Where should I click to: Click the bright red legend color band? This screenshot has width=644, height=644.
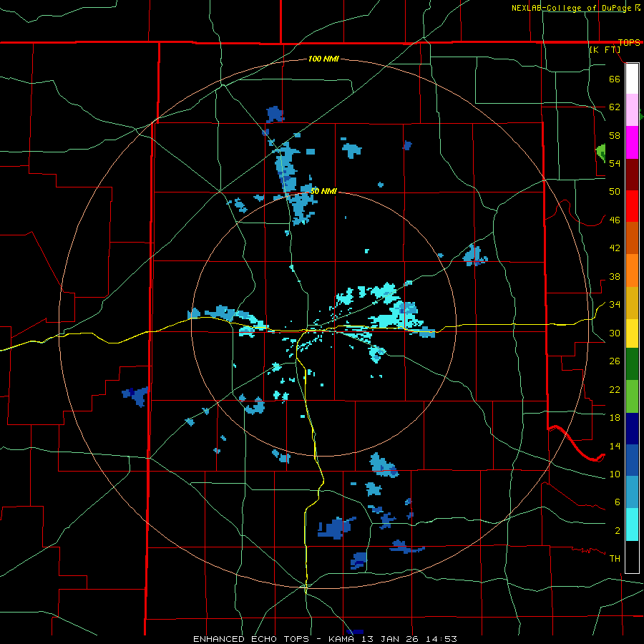(632, 206)
